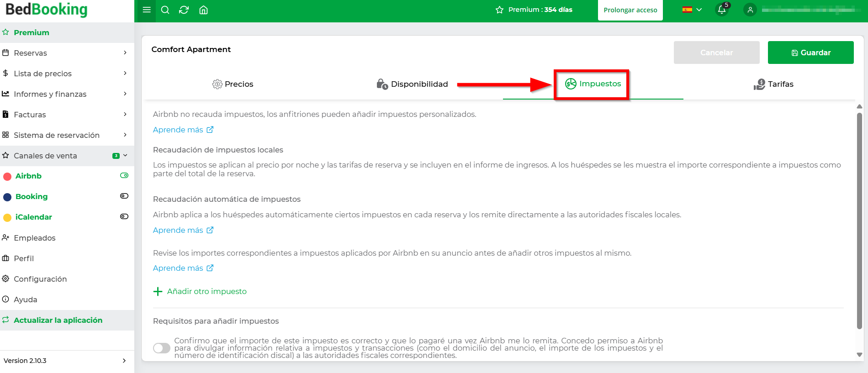Expand the Version 2.10.3 chevron
This screenshot has width=868, height=373.
[x=124, y=361]
